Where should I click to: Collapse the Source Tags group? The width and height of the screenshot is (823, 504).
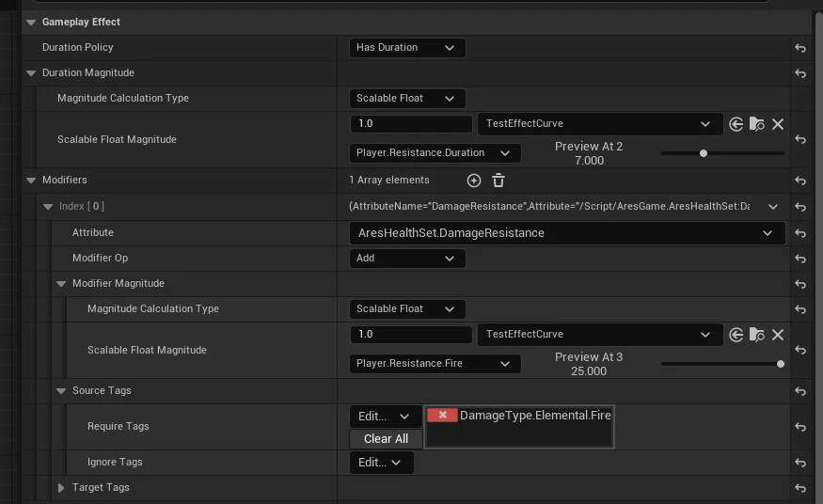(61, 391)
